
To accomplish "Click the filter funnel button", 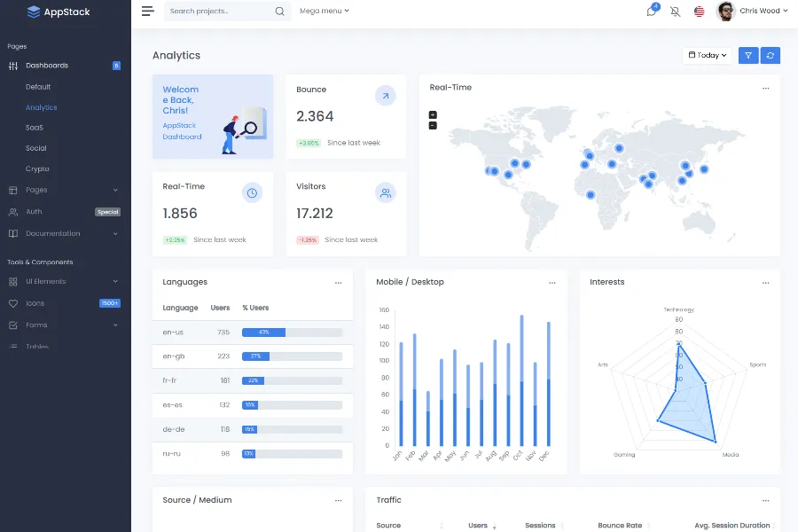I will tap(748, 55).
